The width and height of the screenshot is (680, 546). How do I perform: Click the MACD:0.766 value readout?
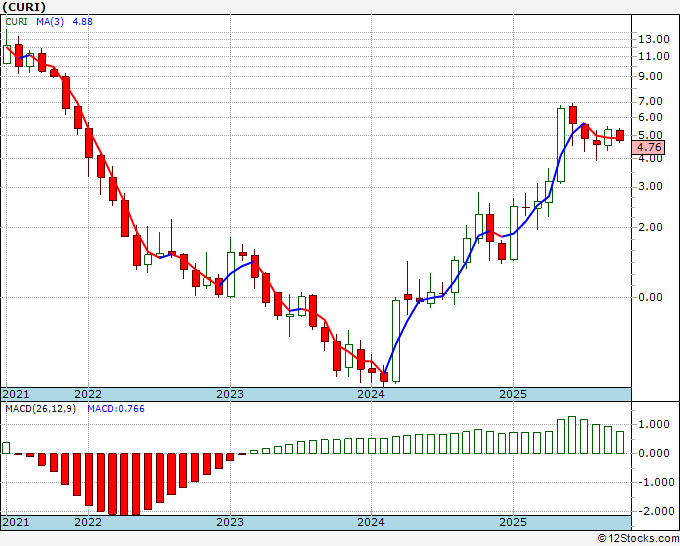[x=116, y=409]
